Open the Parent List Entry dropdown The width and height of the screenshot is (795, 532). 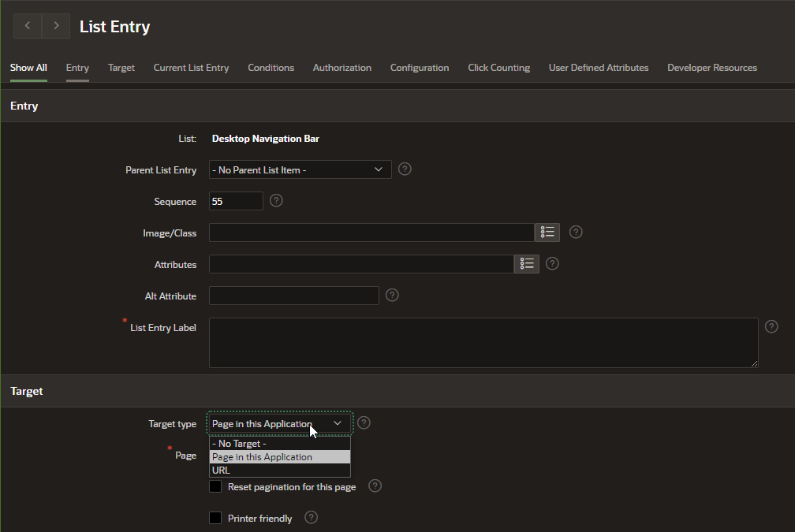(300, 169)
